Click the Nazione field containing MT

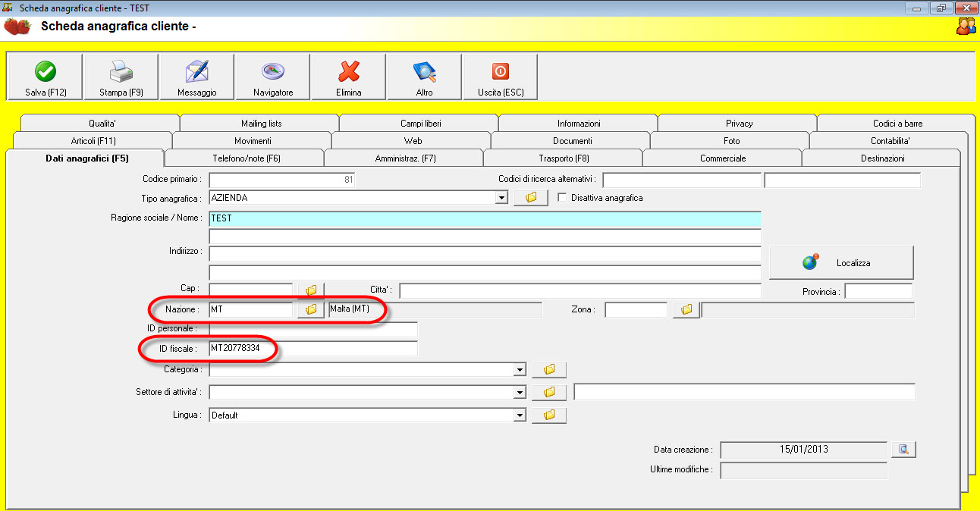[x=250, y=309]
